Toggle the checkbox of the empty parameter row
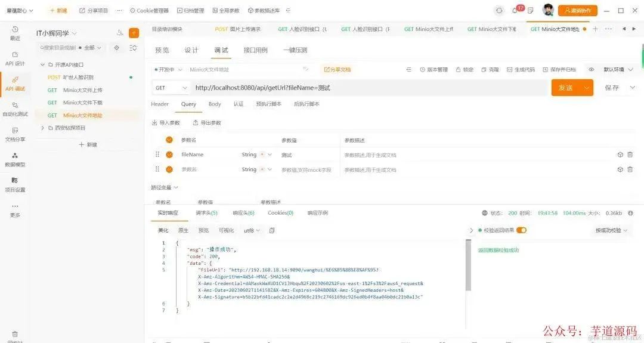Image resolution: width=644 pixels, height=343 pixels. coord(169,169)
